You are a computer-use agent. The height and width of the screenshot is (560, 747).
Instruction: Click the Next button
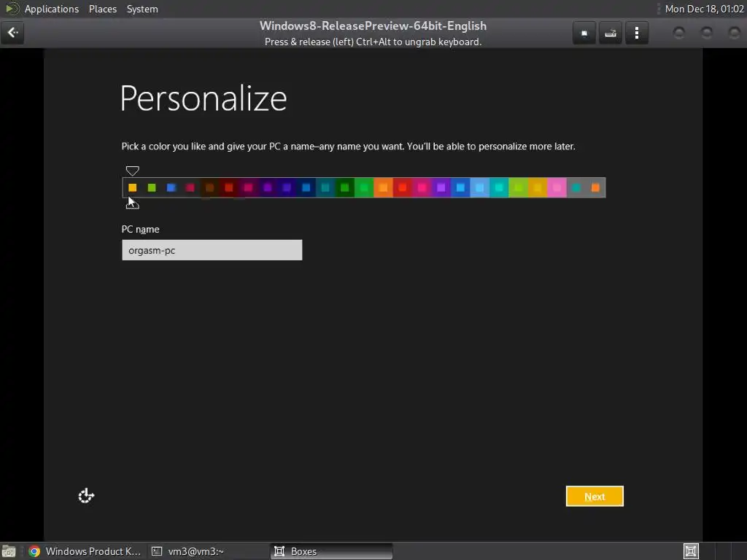pos(595,496)
